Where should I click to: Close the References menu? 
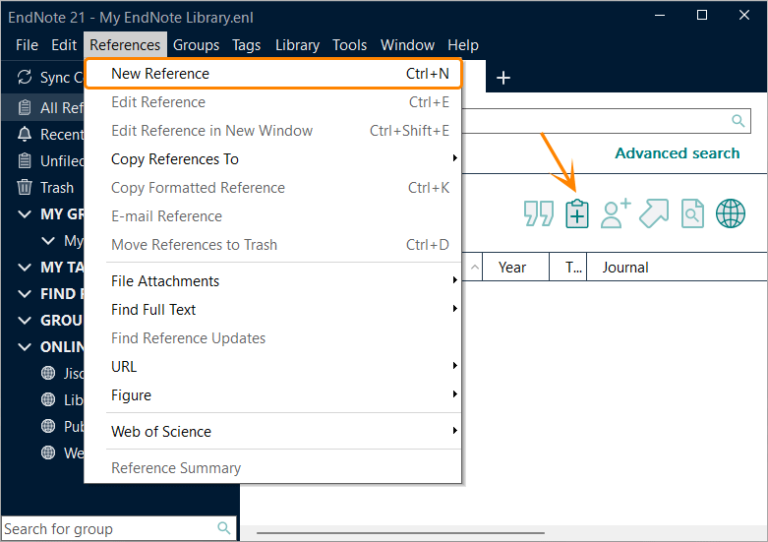[125, 45]
